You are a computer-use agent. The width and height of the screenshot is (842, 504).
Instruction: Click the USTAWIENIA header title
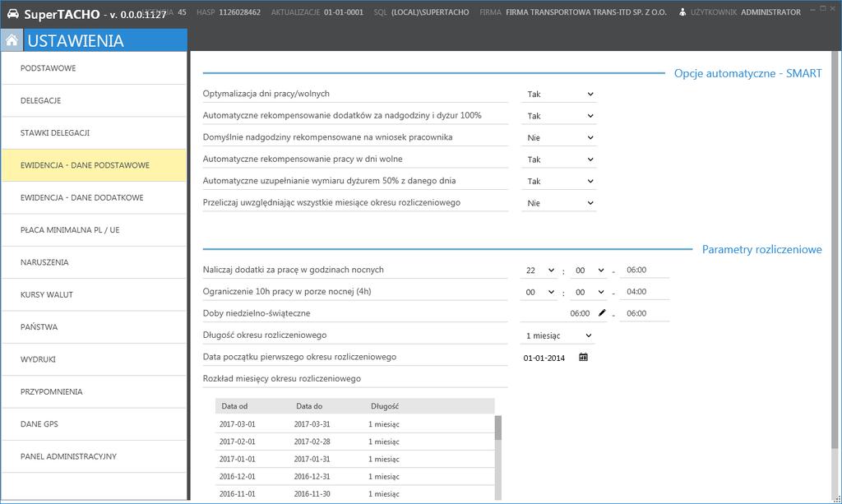point(76,41)
